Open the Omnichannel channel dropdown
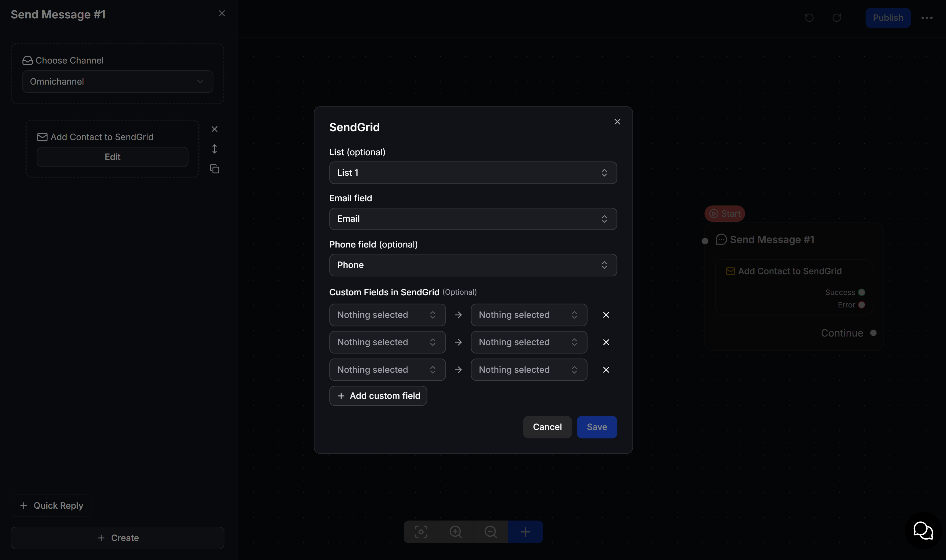Image resolution: width=946 pixels, height=560 pixels. pyautogui.click(x=117, y=82)
